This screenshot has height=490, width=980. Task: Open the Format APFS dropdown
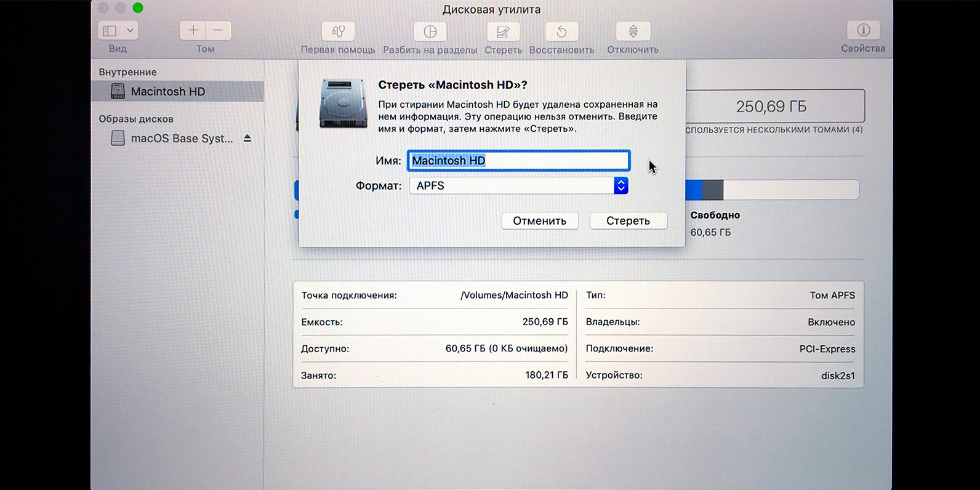coord(518,185)
